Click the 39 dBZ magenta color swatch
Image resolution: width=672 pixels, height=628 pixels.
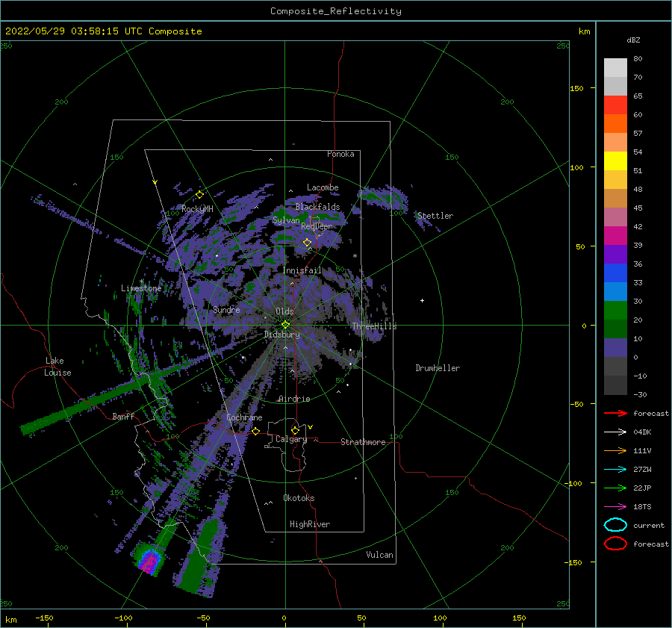(x=615, y=236)
